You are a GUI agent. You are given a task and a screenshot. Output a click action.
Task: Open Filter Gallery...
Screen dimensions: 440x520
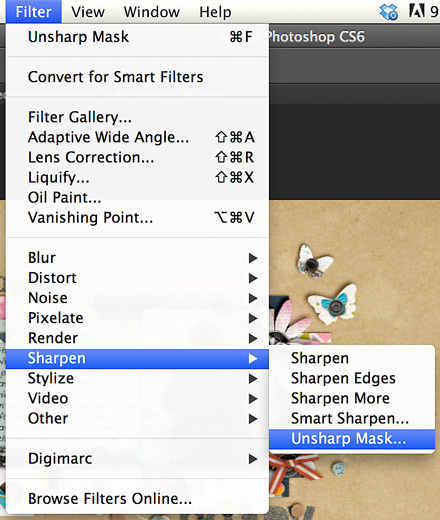pyautogui.click(x=137, y=117)
